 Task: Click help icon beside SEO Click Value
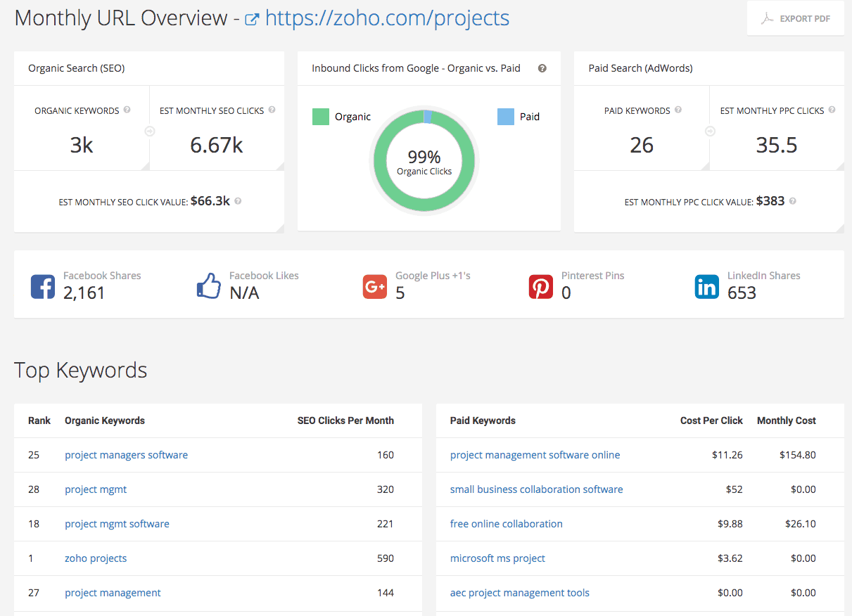tap(238, 201)
